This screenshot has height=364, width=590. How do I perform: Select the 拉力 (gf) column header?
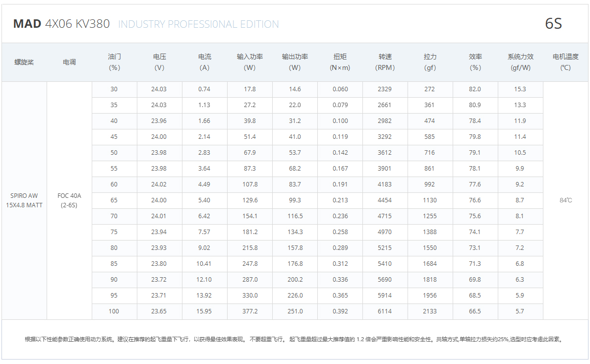pos(430,62)
